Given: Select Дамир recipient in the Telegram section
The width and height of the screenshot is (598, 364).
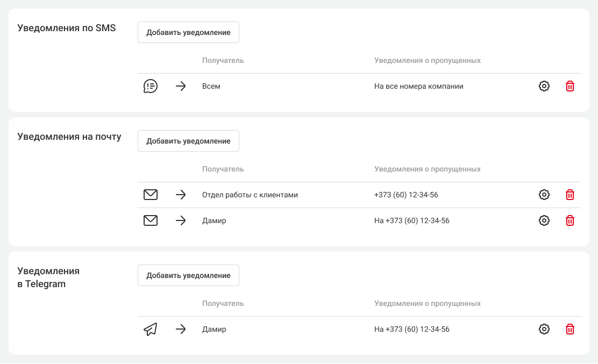Looking at the screenshot, I should pyautogui.click(x=214, y=329).
